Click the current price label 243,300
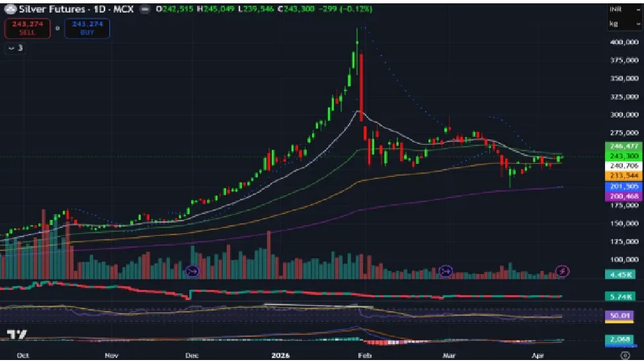644x362 pixels. pos(624,156)
